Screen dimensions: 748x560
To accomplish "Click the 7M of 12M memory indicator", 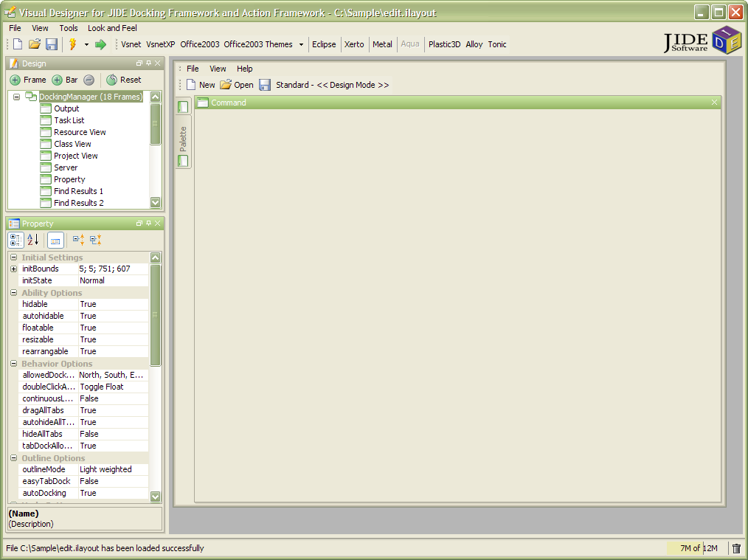I will tap(699, 548).
